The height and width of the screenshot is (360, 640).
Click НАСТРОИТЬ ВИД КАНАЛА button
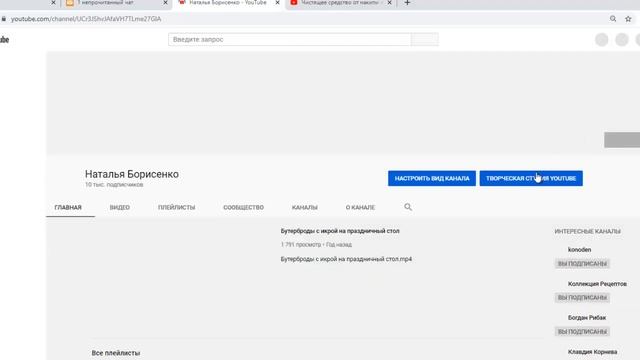tap(432, 178)
